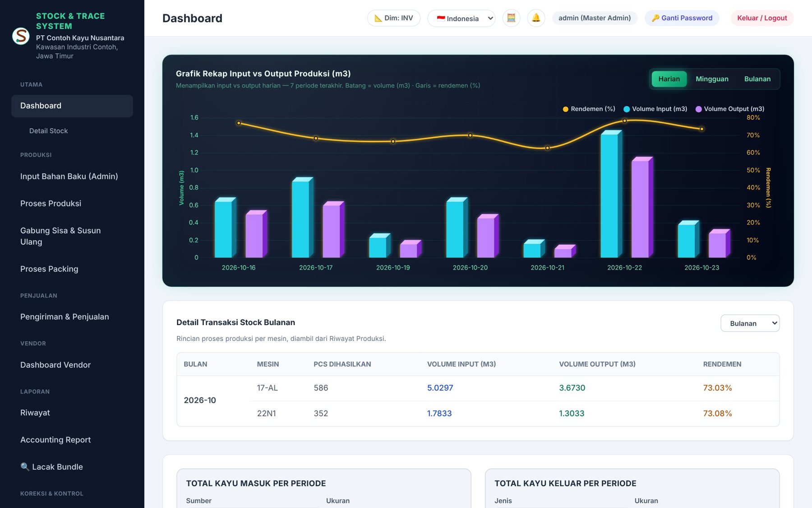Image resolution: width=812 pixels, height=508 pixels.
Task: Toggle Volume Input (m3) legend item
Action: 655,109
